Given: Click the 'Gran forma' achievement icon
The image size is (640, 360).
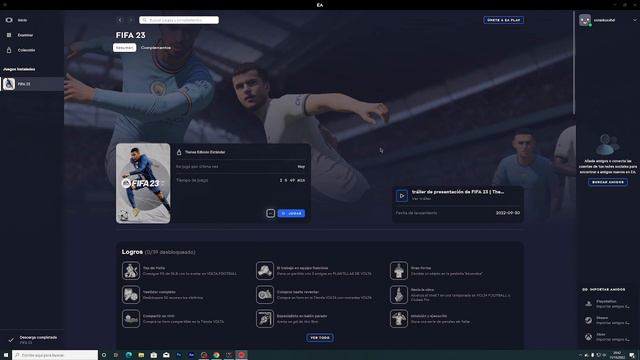Looking at the screenshot, I should pos(398,271).
